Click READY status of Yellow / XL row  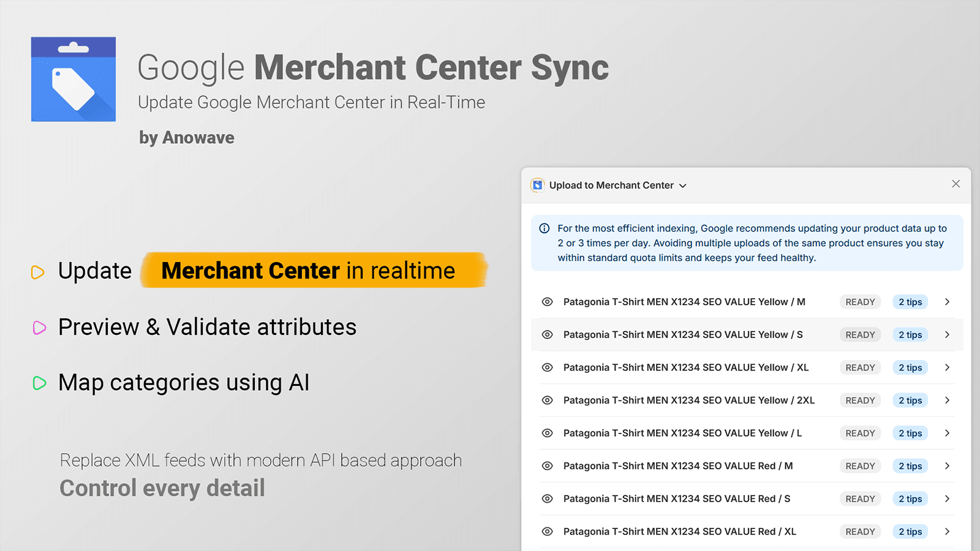tap(860, 367)
